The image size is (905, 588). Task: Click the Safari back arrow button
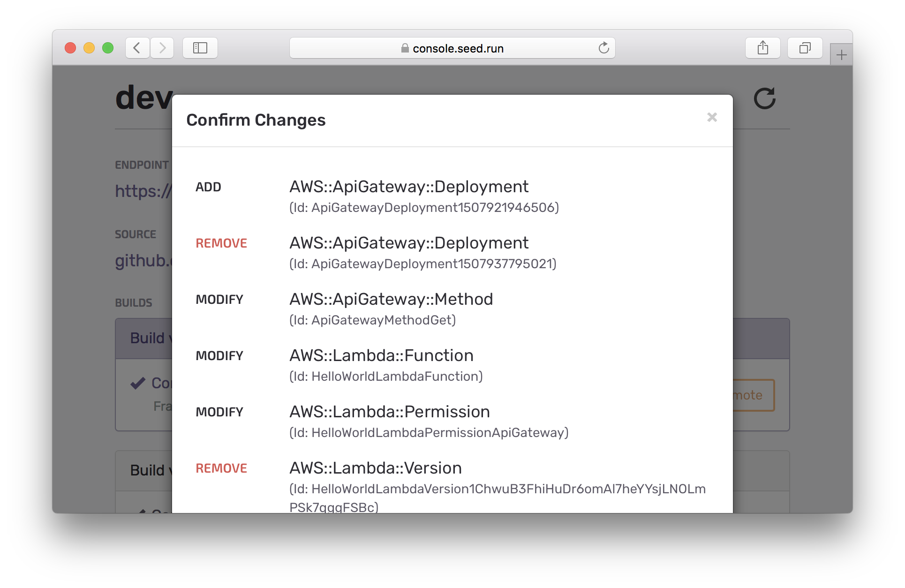(137, 48)
